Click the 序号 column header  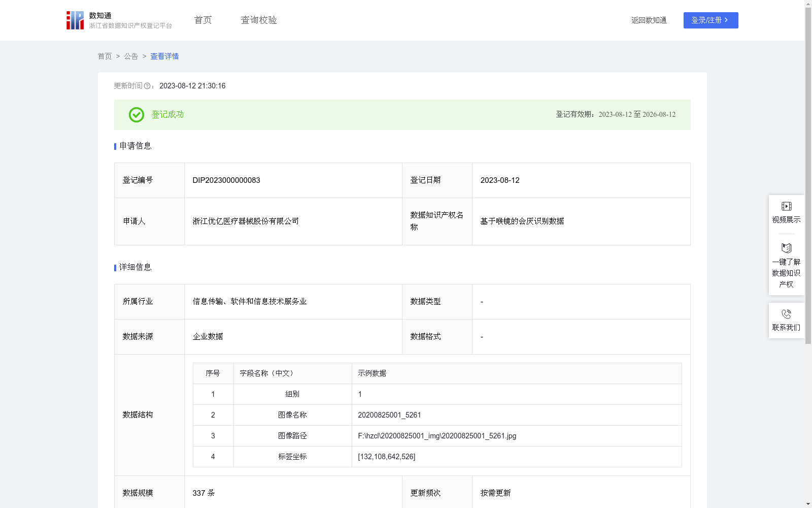pos(213,373)
